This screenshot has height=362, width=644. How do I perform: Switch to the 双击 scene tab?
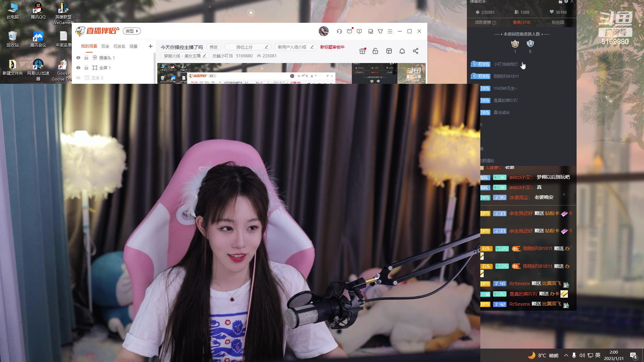(105, 46)
